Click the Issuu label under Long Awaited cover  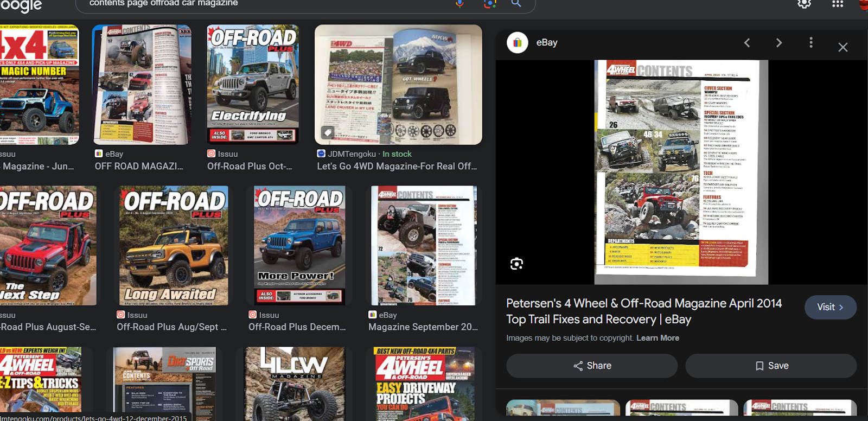(x=137, y=315)
